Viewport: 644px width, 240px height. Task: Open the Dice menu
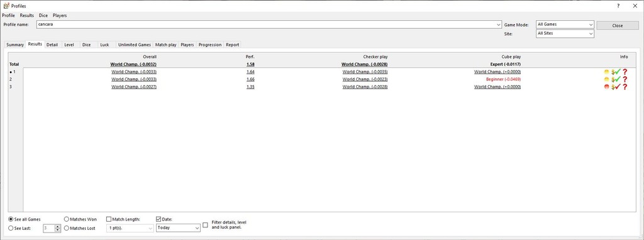point(43,15)
